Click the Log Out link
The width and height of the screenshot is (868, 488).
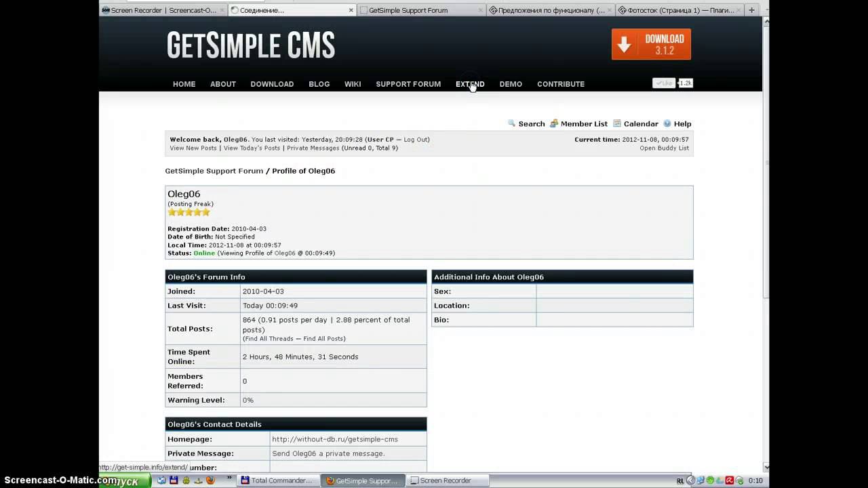point(415,140)
